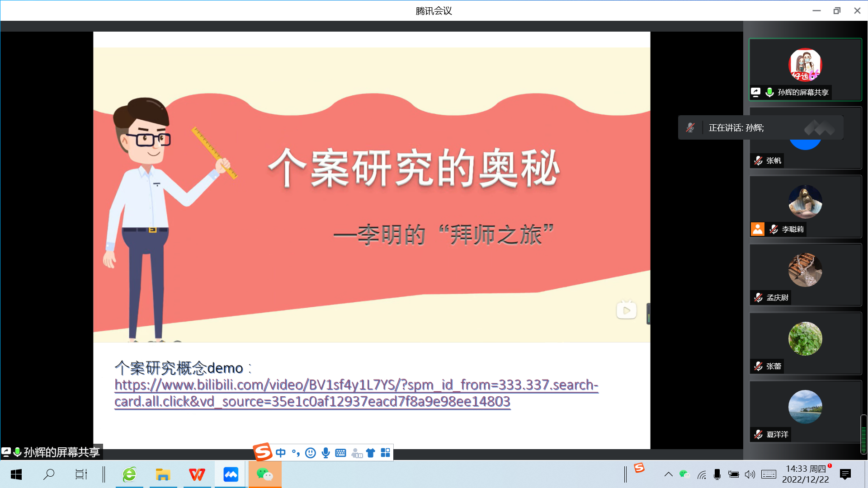Activate Sogou voice input microphone
This screenshot has height=488, width=868.
[x=325, y=453]
